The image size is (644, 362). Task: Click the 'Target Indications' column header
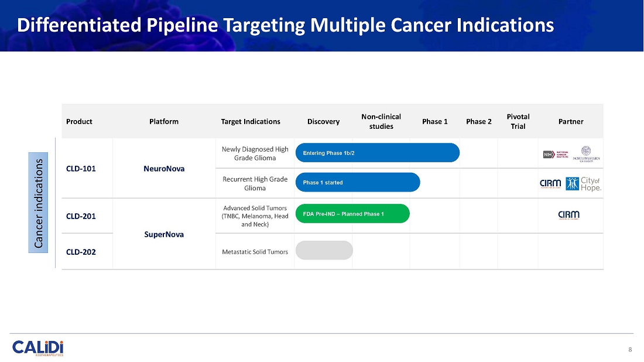point(251,122)
